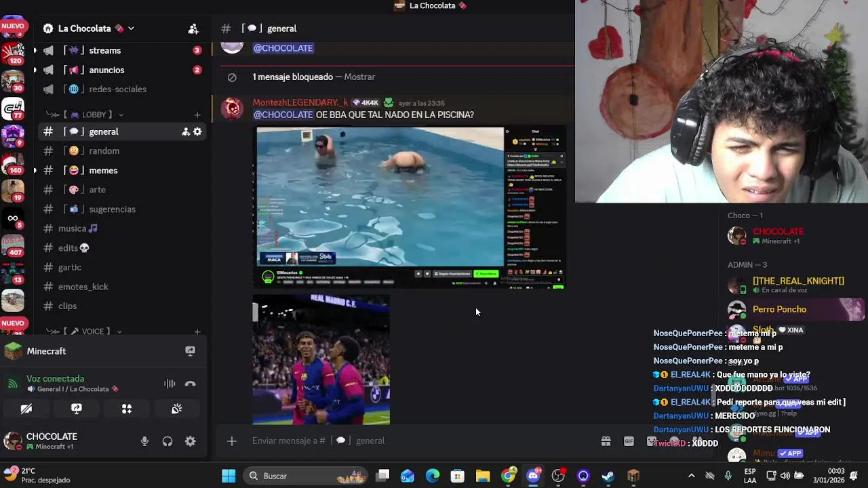
Task: Click the @CHOCOLATE mention at top
Action: pyautogui.click(x=283, y=48)
